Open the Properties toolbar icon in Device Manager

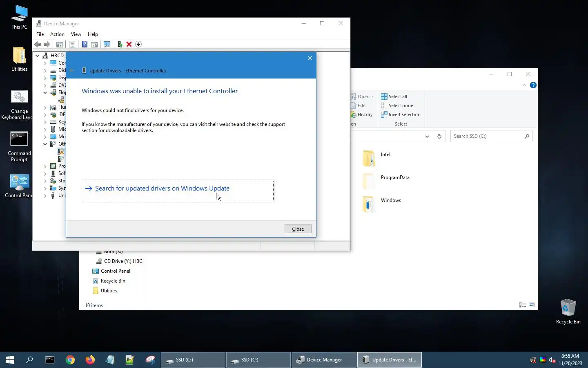(x=72, y=44)
